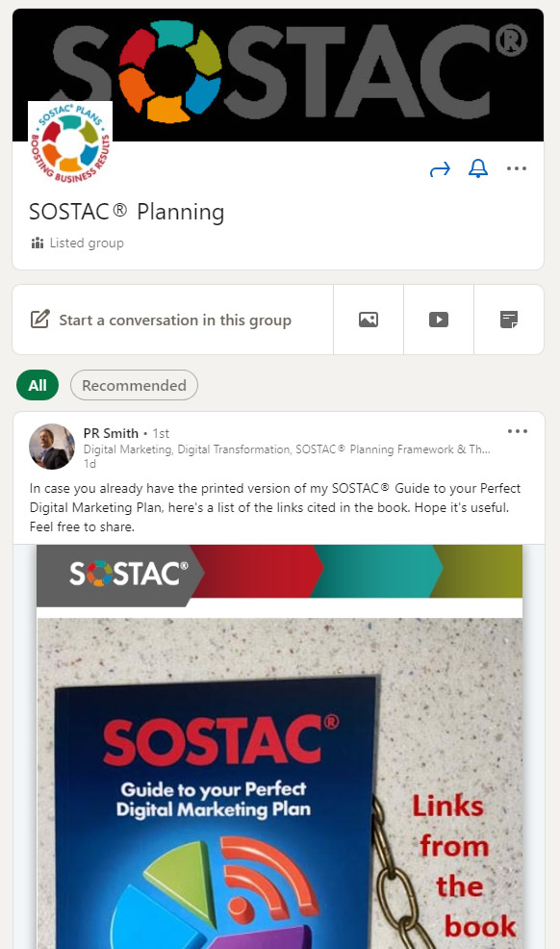Add a video to a group conversation
The height and width of the screenshot is (949, 560).
pyautogui.click(x=438, y=319)
